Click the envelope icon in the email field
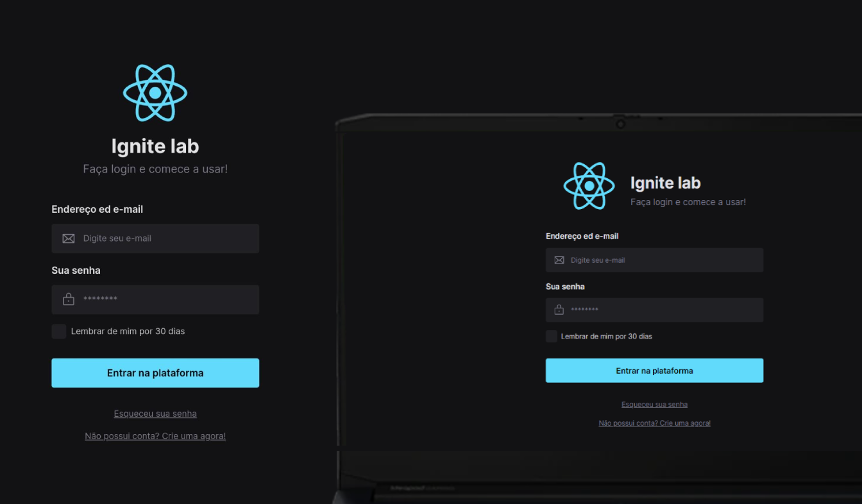The height and width of the screenshot is (504, 862). click(68, 238)
